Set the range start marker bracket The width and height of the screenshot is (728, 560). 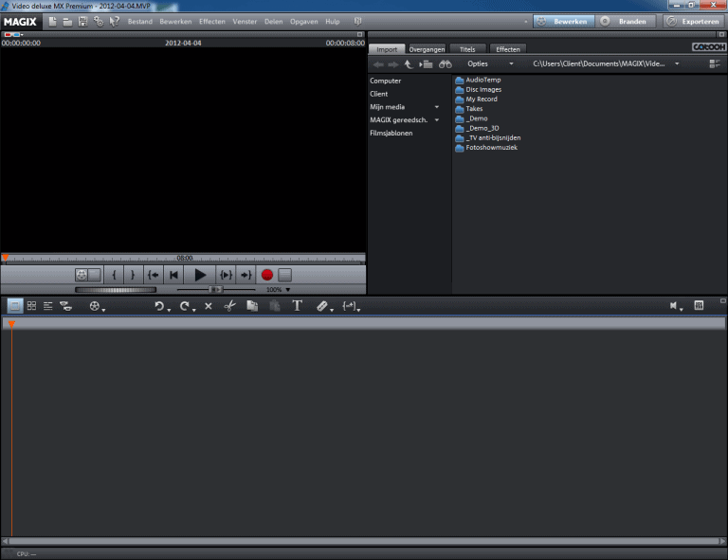tap(114, 275)
